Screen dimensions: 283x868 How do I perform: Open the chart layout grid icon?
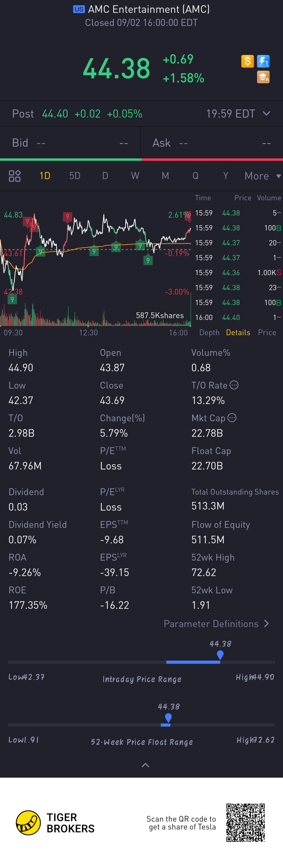pos(14,176)
